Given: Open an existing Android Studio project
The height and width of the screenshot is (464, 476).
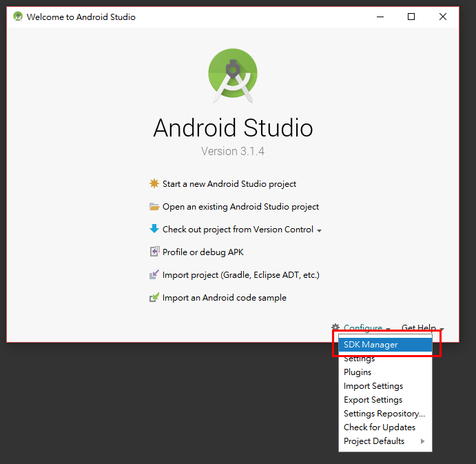Looking at the screenshot, I should click(240, 207).
